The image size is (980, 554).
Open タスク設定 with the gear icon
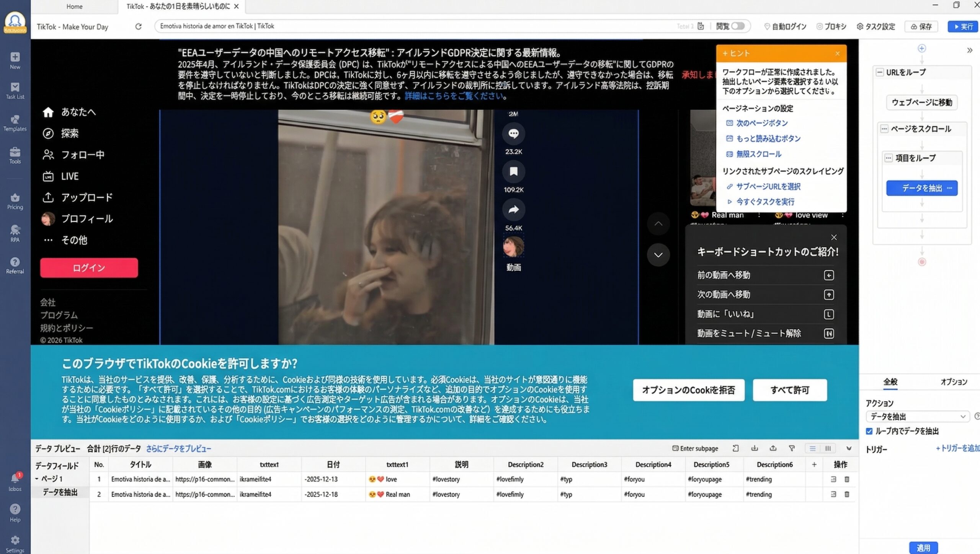[861, 26]
